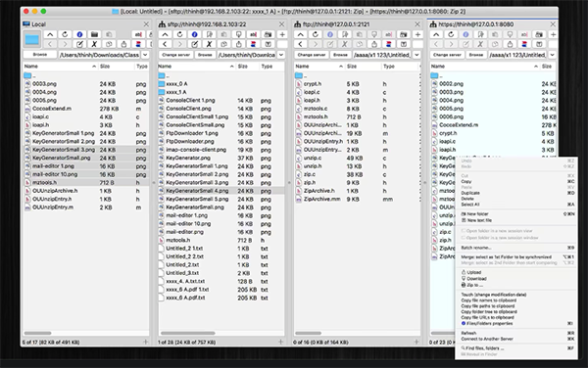The width and height of the screenshot is (588, 368).
Task: Refresh the https panel listing
Action: point(451,34)
